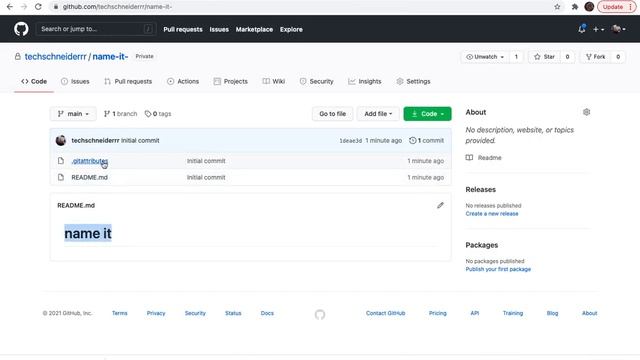The height and width of the screenshot is (360, 640).
Task: Go to Explore
Action: [291, 29]
